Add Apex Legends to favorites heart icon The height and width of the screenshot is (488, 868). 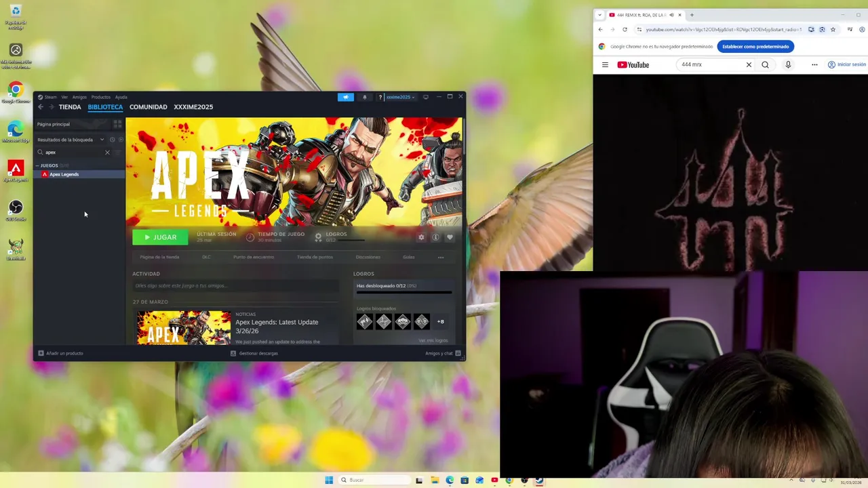(450, 237)
